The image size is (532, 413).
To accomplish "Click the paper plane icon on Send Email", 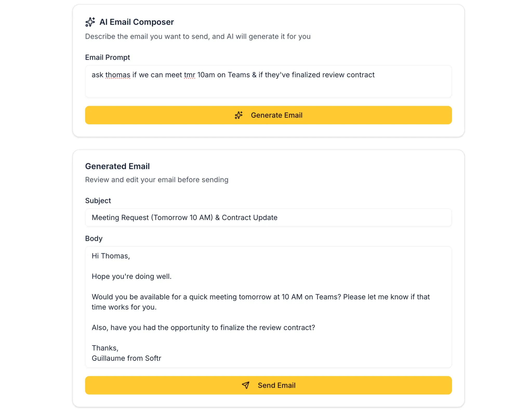I will (245, 385).
